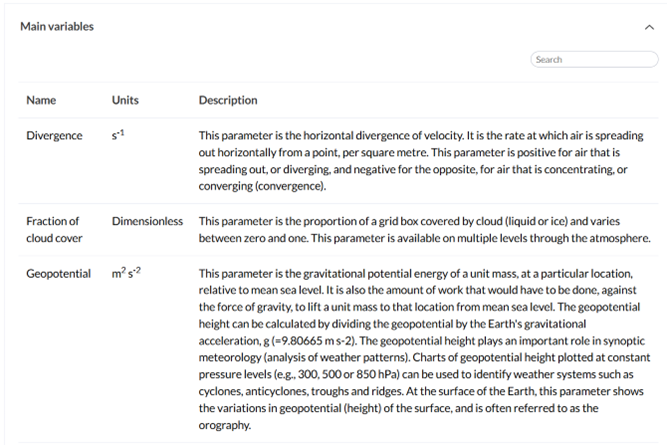
Task: Sort by the Name column header
Action: pos(41,100)
